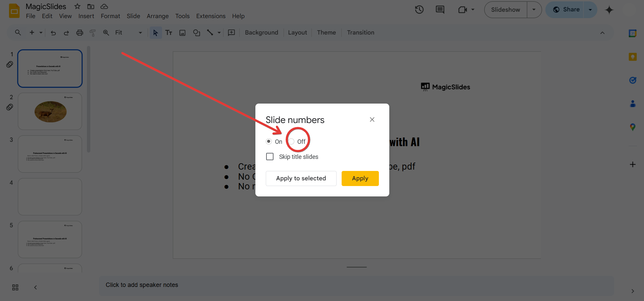Insert an image from toolbar

183,33
